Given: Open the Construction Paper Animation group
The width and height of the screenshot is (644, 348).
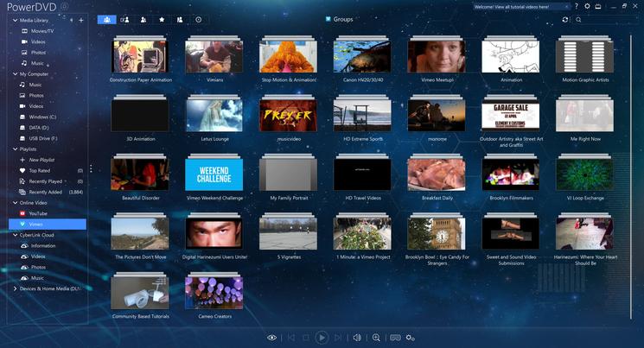Looking at the screenshot, I should pyautogui.click(x=140, y=59).
